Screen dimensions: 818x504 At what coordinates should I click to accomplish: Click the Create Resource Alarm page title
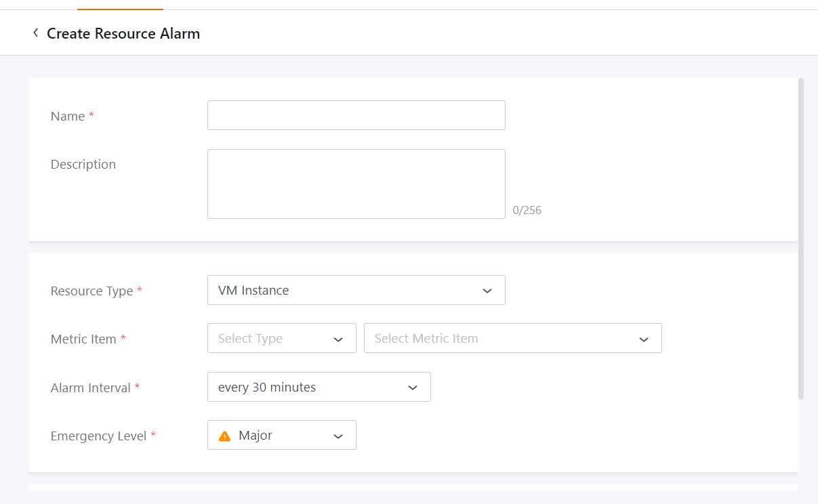tap(123, 33)
